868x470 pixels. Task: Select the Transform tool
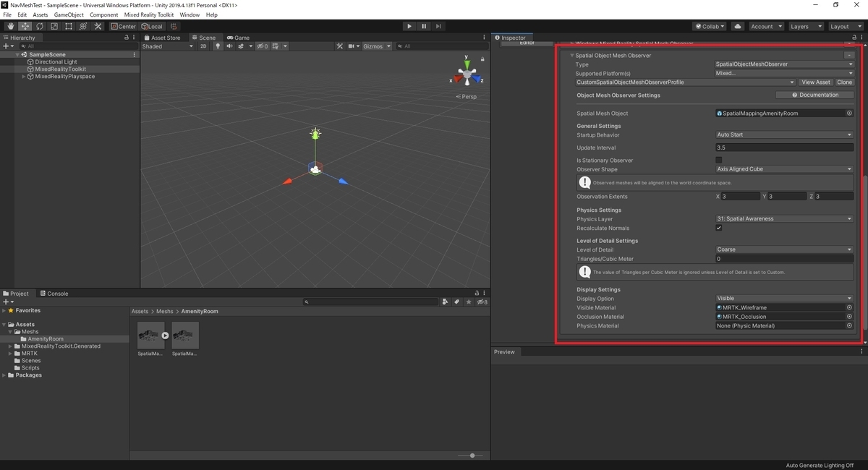(x=82, y=26)
